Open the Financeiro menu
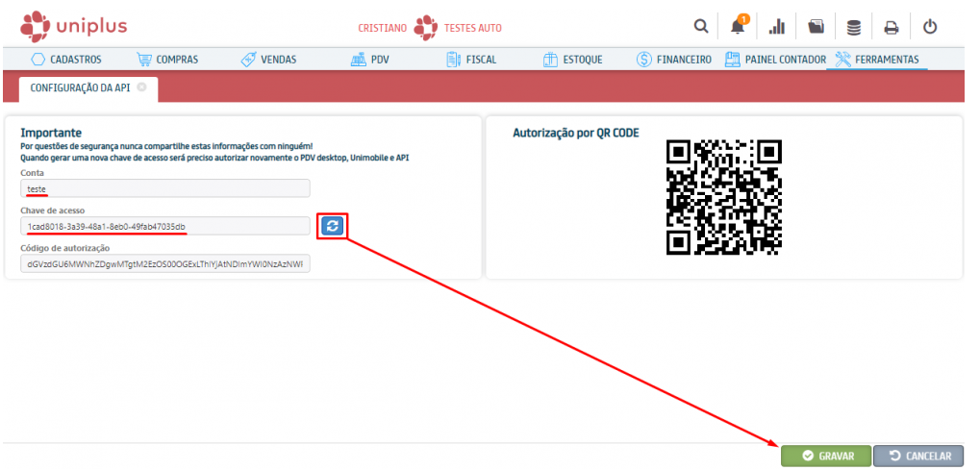 pyautogui.click(x=674, y=60)
